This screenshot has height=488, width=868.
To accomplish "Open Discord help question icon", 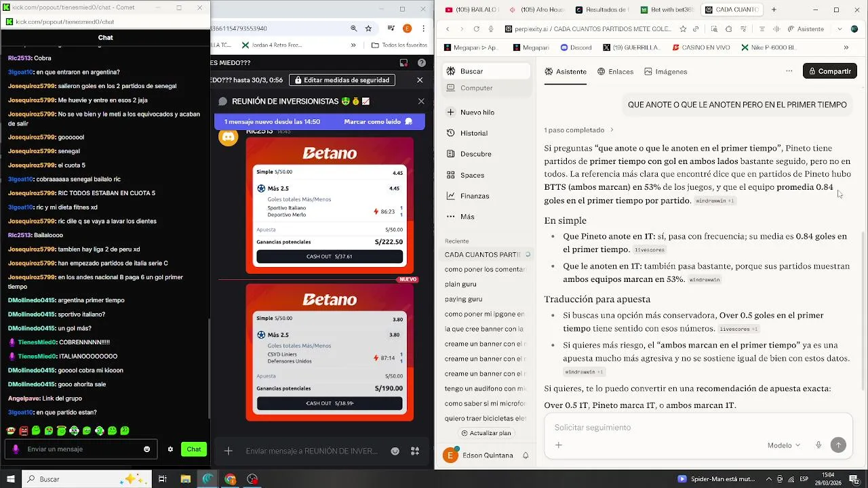I will coord(421,63).
